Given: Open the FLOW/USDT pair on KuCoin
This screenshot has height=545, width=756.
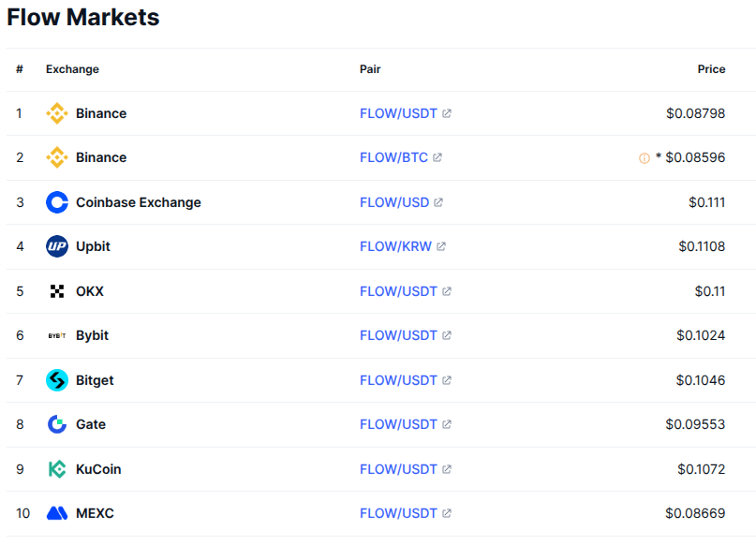Looking at the screenshot, I should point(398,469).
